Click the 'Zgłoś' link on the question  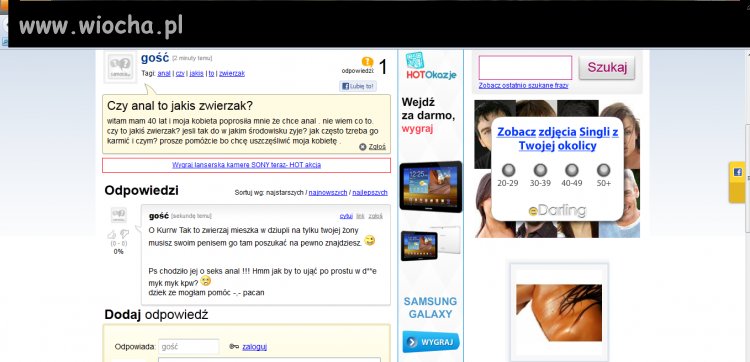click(377, 147)
